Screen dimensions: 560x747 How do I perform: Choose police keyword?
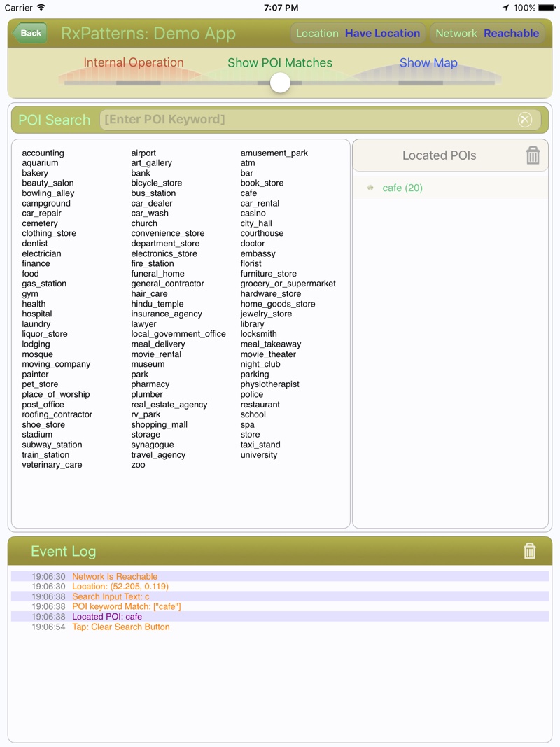click(x=251, y=394)
